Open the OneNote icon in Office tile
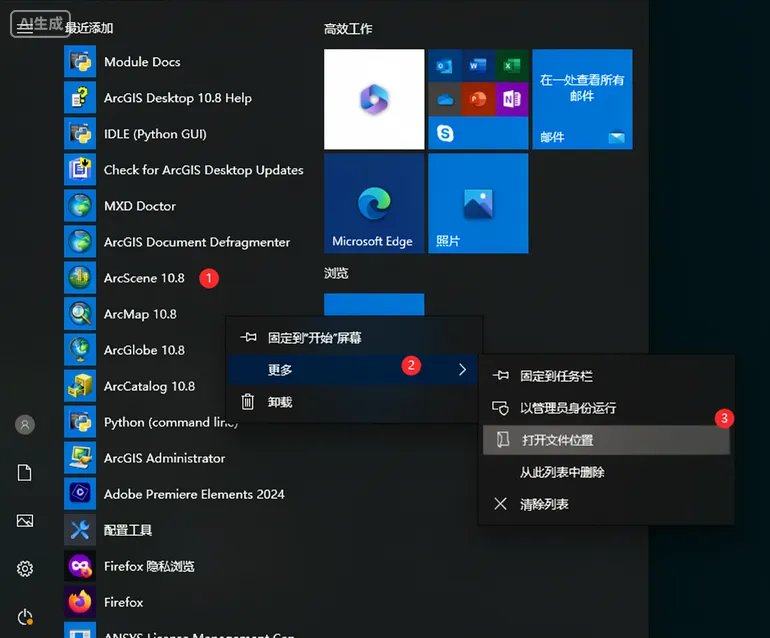Viewport: 770px width, 638px height. (x=512, y=99)
